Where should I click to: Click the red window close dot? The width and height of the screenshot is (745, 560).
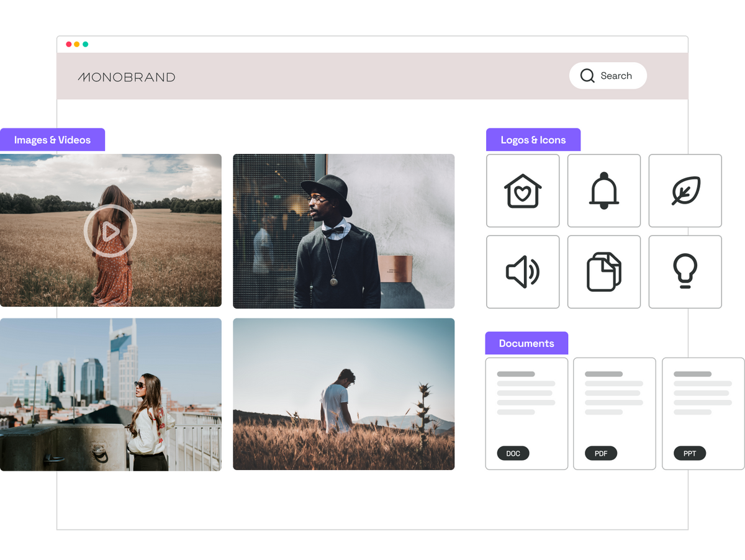[x=68, y=44]
